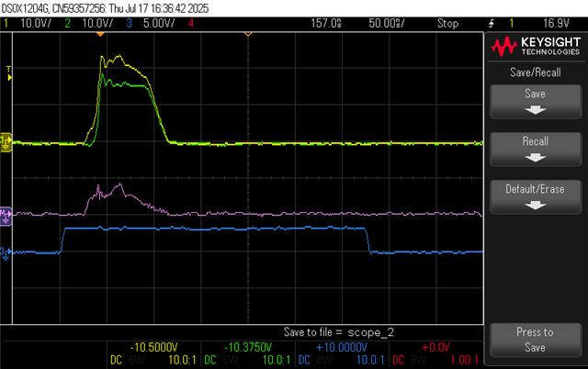Click the timebase value 50.00 per division
This screenshot has width=588, height=369.
[386, 23]
